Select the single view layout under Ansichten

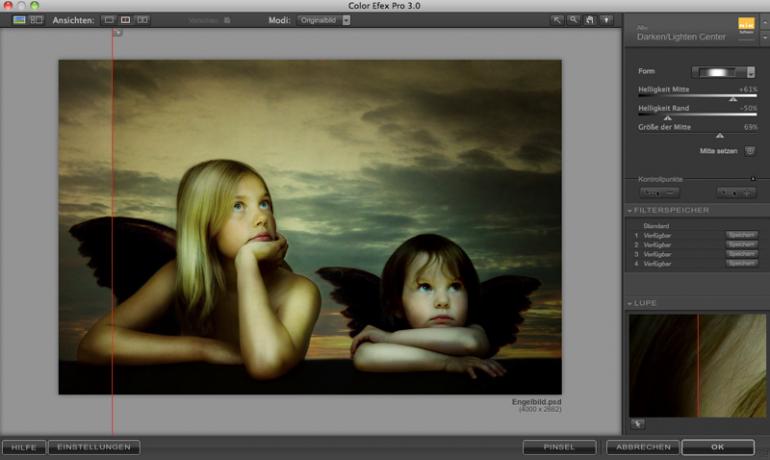[x=109, y=20]
